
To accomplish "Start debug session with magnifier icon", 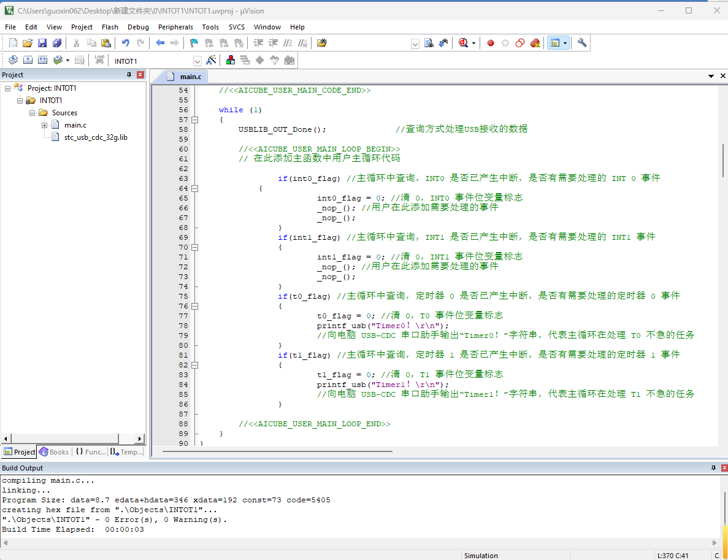I will (463, 43).
